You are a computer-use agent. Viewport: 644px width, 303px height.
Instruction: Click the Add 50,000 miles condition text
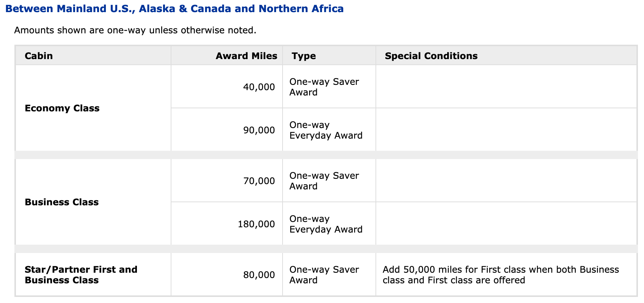point(501,275)
